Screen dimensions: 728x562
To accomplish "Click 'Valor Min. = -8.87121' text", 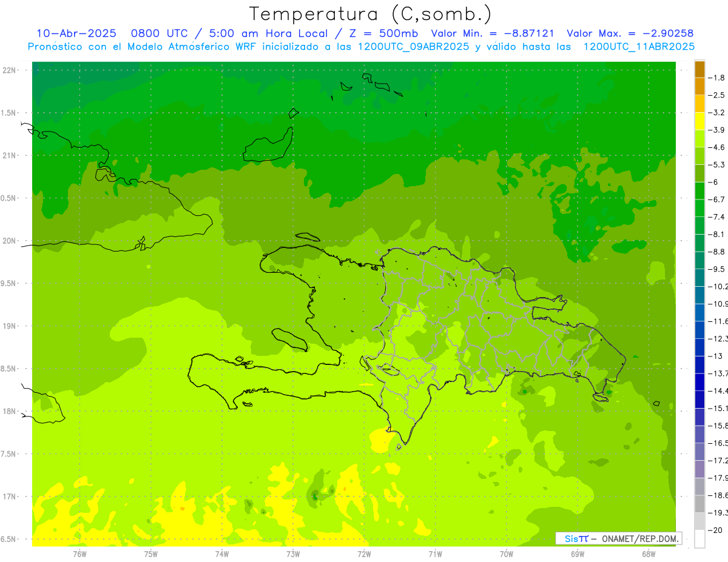I will tap(492, 33).
